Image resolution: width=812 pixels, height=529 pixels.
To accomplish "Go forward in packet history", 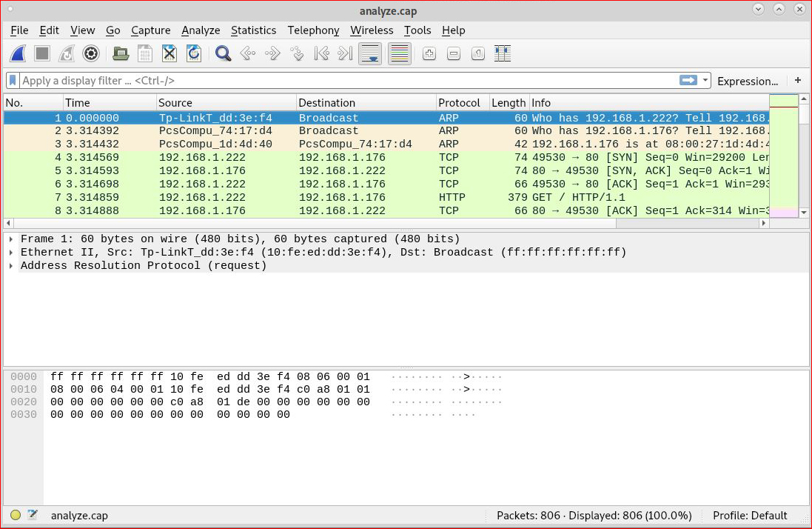I will coord(272,53).
